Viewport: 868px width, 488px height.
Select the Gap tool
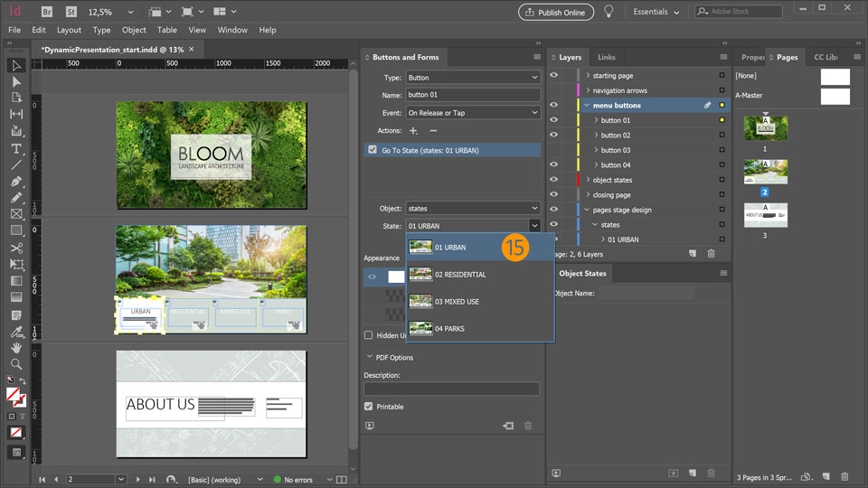pyautogui.click(x=16, y=114)
